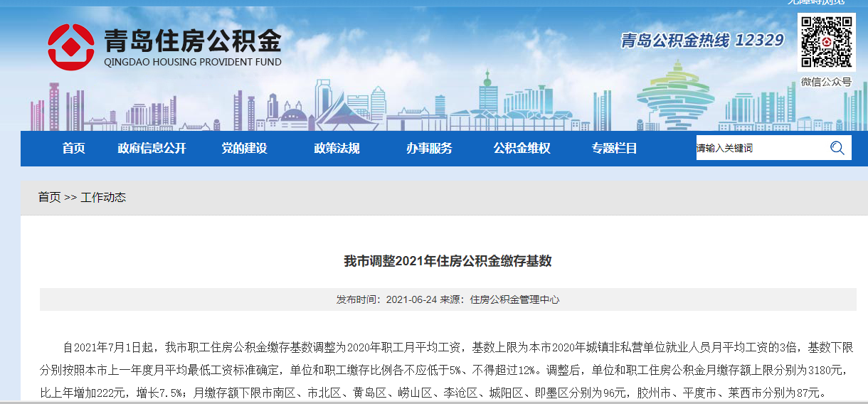The width and height of the screenshot is (868, 404).
Task: Select 政策法规 in the navigation bar
Action: 337,148
